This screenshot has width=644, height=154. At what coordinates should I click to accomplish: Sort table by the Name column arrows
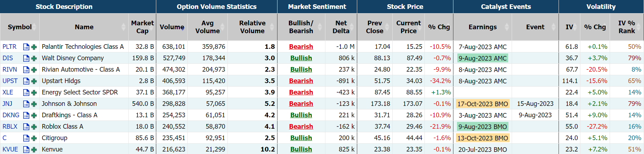tap(124, 27)
